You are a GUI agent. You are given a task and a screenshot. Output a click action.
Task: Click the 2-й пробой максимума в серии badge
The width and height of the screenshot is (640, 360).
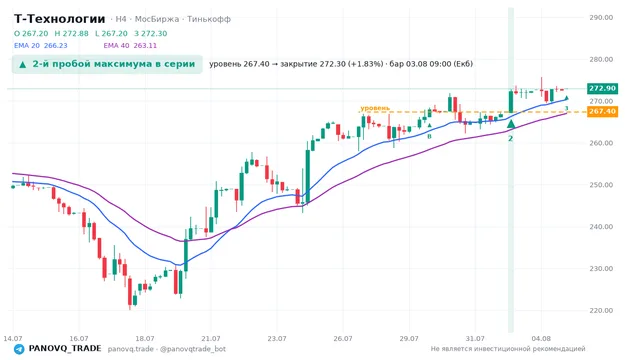click(x=107, y=64)
